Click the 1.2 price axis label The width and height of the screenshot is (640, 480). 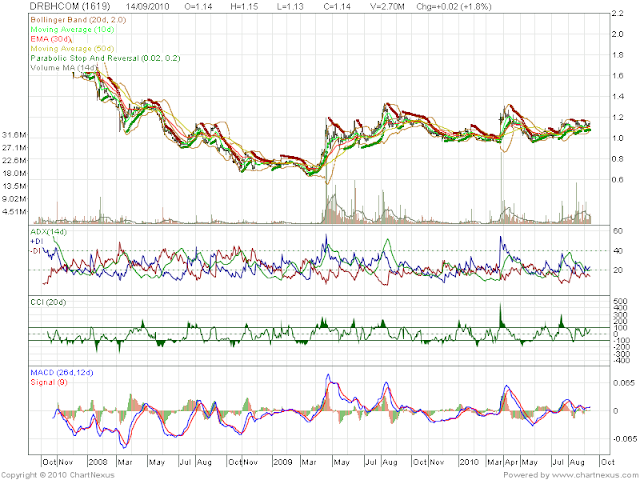pos(618,118)
